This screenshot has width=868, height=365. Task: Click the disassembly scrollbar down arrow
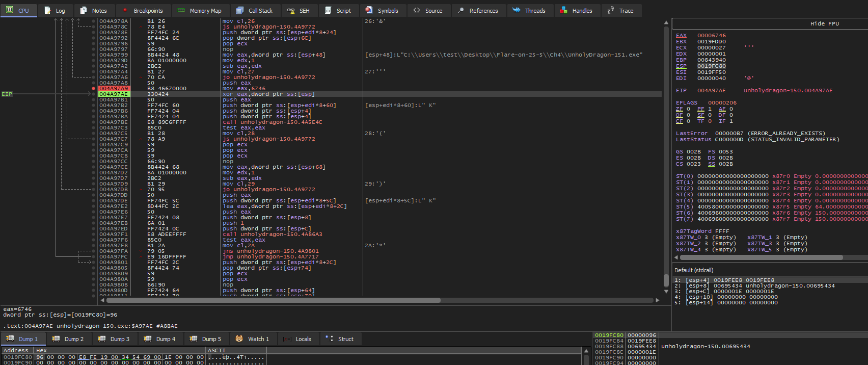(x=666, y=292)
